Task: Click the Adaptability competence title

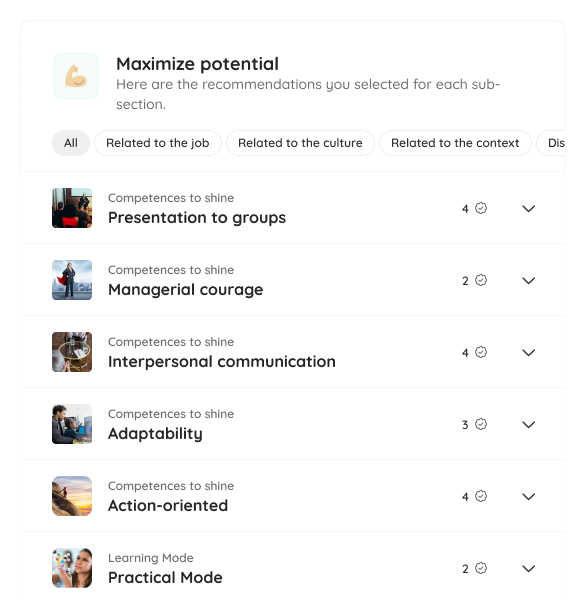Action: 155,434
